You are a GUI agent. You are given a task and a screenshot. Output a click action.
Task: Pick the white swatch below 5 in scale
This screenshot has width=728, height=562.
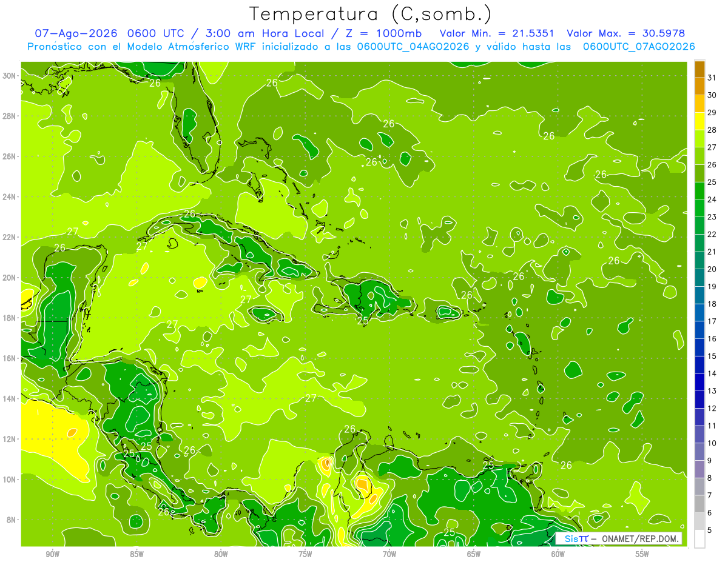(699, 539)
